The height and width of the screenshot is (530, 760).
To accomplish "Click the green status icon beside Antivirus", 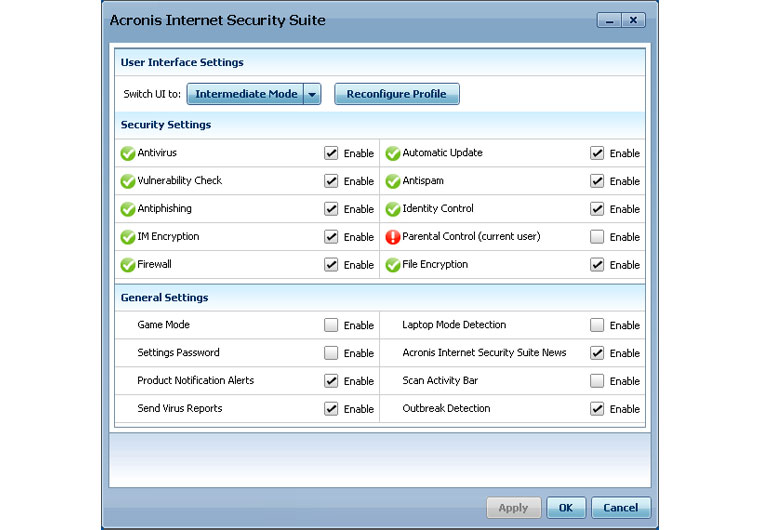I will [127, 153].
